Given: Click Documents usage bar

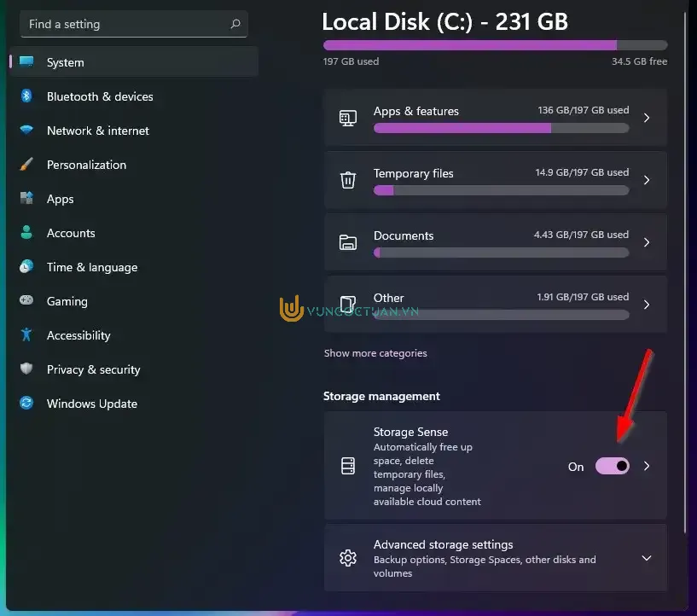Looking at the screenshot, I should tap(501, 253).
